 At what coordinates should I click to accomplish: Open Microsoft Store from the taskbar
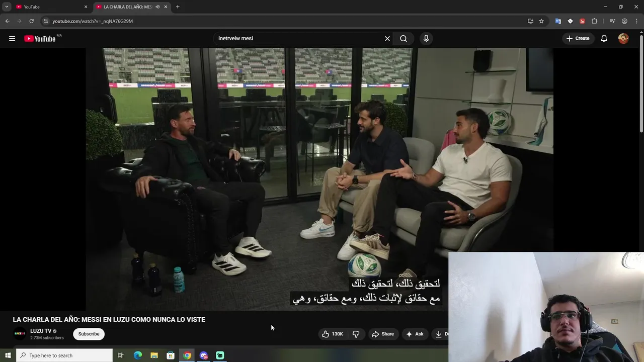click(171, 355)
